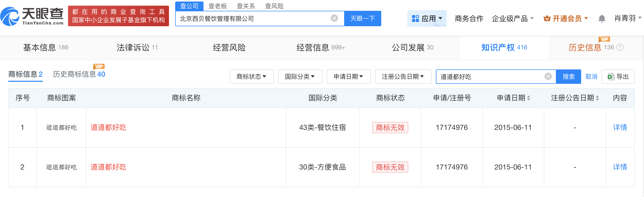644x197 pixels.
Task: Switch to the 查关系 search tab
Action: pos(246,6)
